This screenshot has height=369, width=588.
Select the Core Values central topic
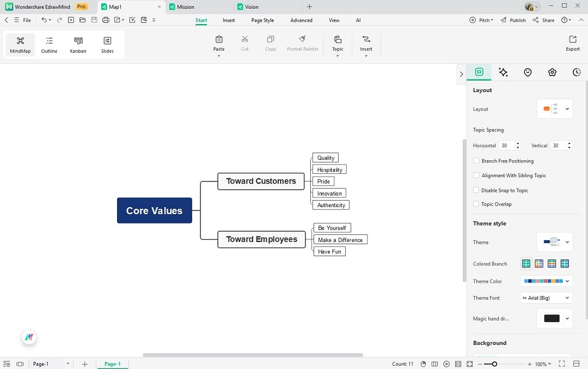click(155, 210)
